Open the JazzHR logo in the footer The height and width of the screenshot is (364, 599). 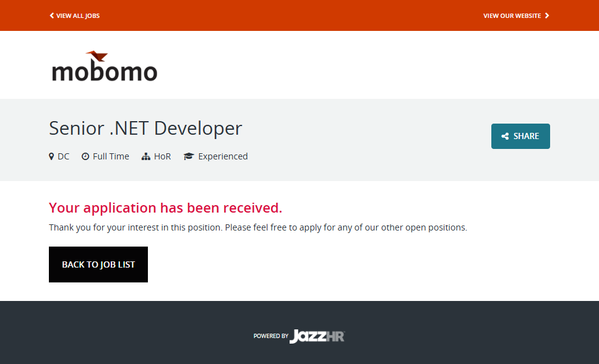(317, 336)
